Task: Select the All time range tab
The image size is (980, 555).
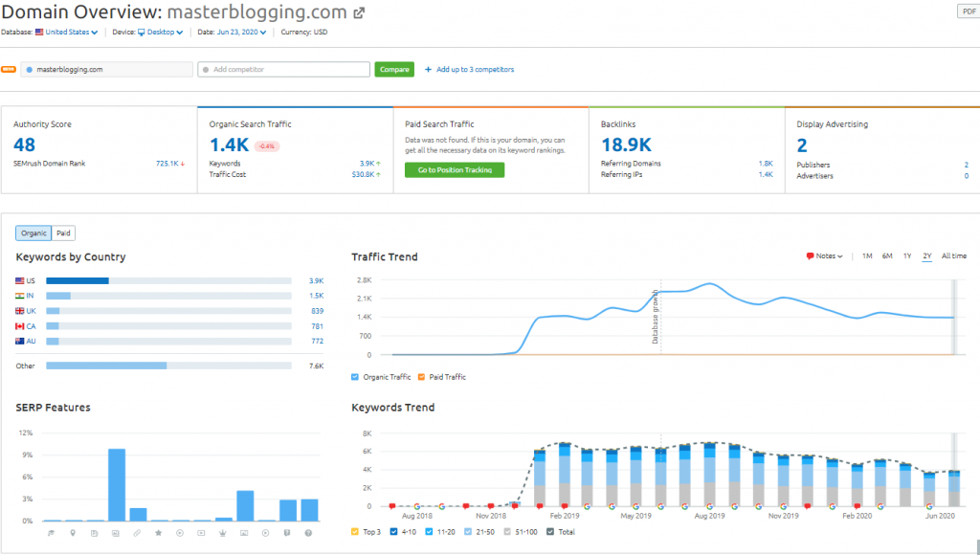Action: pos(953,256)
